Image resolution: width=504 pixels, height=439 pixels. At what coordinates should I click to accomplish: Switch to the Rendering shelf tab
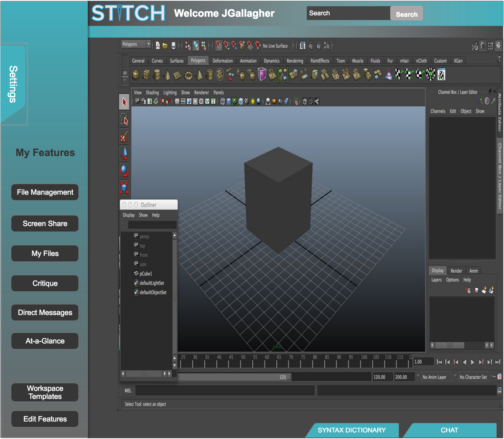tap(295, 61)
